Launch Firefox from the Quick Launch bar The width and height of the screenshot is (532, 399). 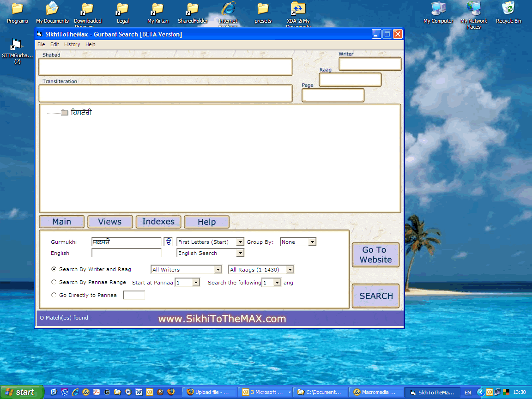171,392
